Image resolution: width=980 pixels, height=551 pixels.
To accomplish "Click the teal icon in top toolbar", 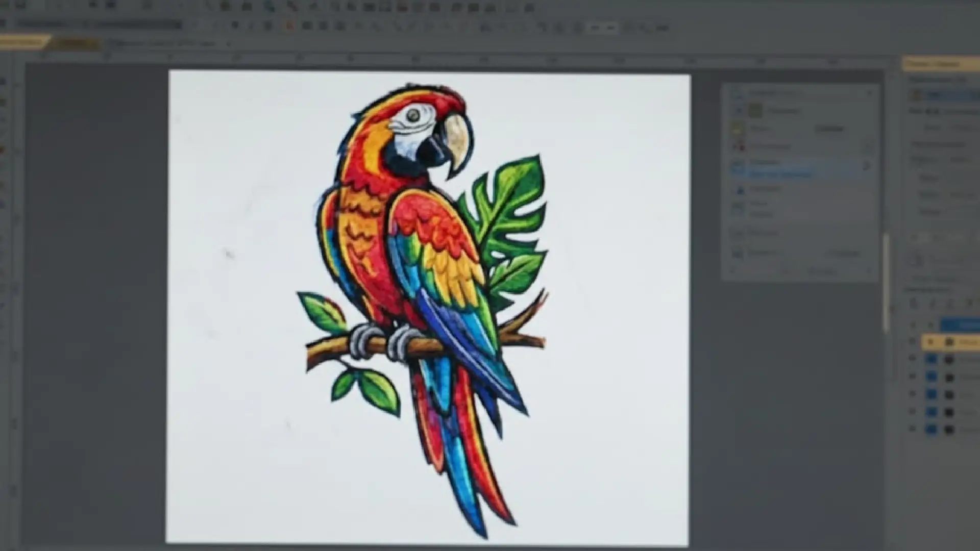I will click(x=269, y=7).
